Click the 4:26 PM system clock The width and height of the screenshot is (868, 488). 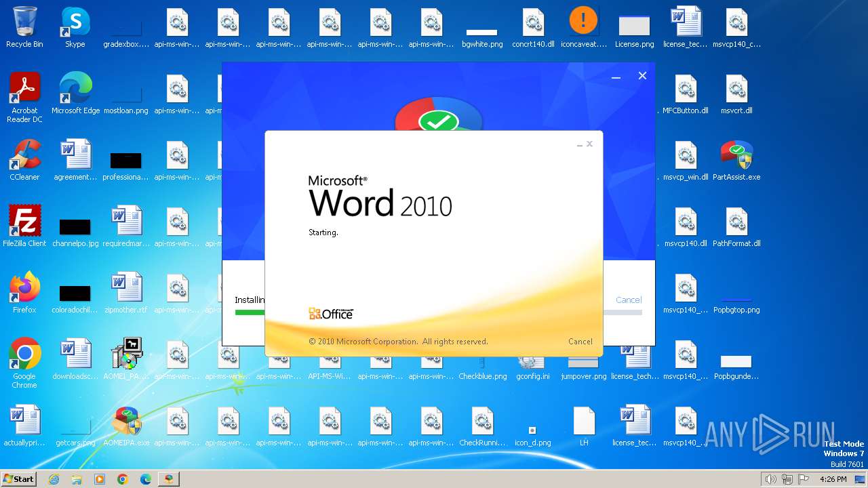click(x=833, y=479)
